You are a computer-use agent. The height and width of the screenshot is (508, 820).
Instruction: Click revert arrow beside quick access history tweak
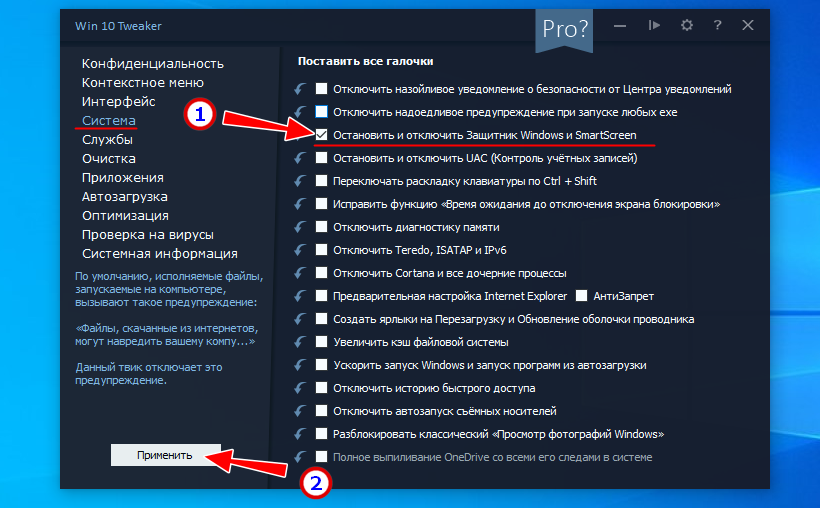click(300, 388)
